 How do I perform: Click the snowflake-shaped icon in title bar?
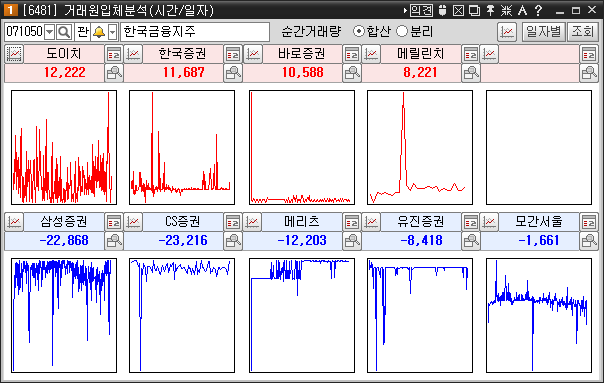point(506,10)
